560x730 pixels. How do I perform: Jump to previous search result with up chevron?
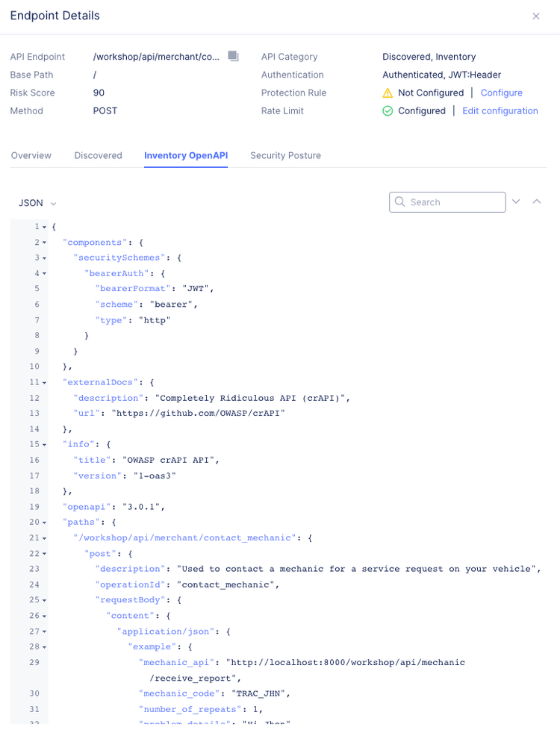pos(536,202)
